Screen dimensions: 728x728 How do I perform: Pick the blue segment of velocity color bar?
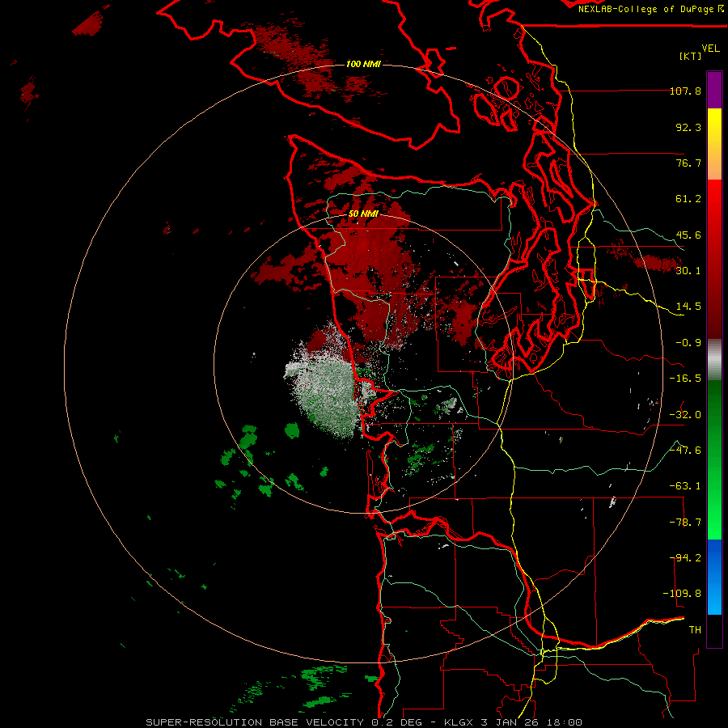click(714, 577)
